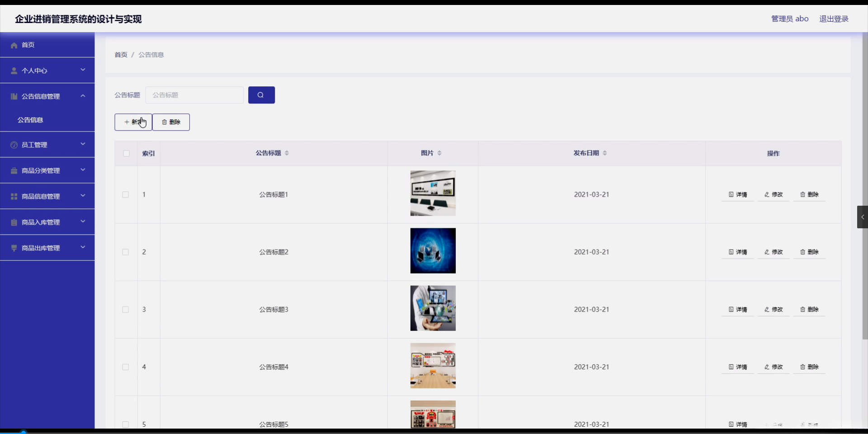Select the 公告信息 submenu item
Viewport: 868px width, 434px height.
tap(47, 120)
